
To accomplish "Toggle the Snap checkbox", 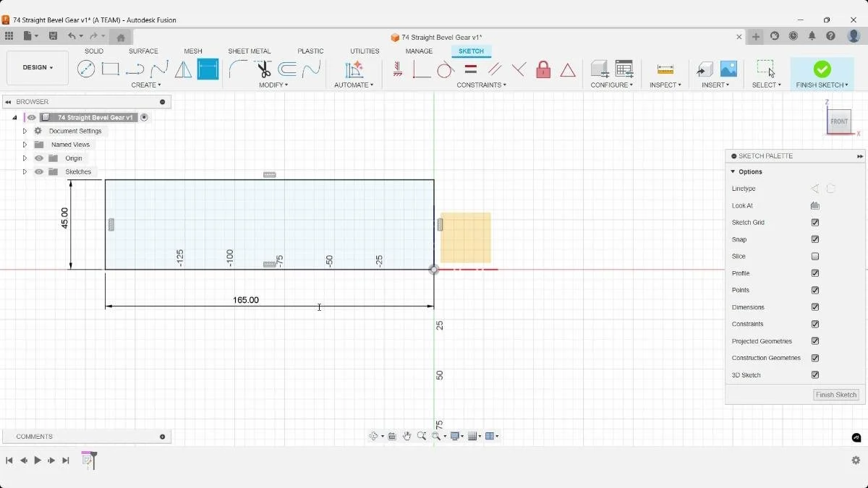I will click(815, 239).
